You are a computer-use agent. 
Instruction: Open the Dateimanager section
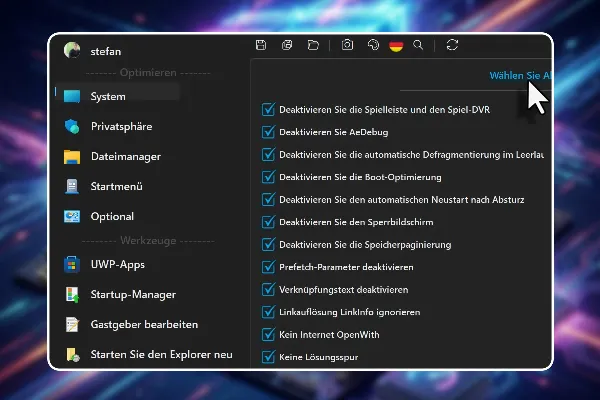(126, 157)
